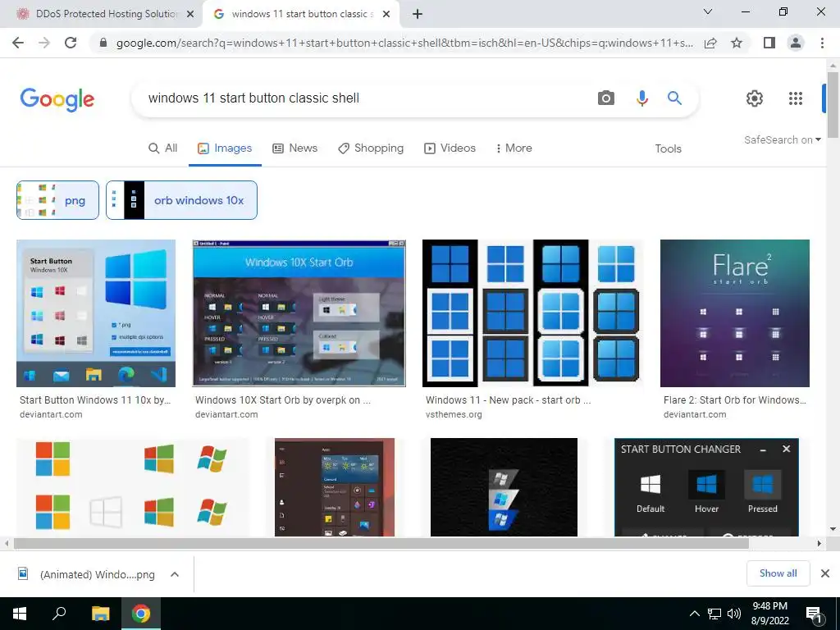Open Chrome side panel
The width and height of the screenshot is (840, 630).
point(769,43)
